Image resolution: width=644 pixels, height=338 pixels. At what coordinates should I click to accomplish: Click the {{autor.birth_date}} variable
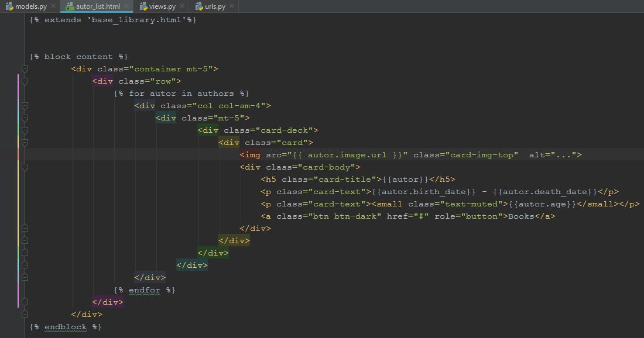424,192
